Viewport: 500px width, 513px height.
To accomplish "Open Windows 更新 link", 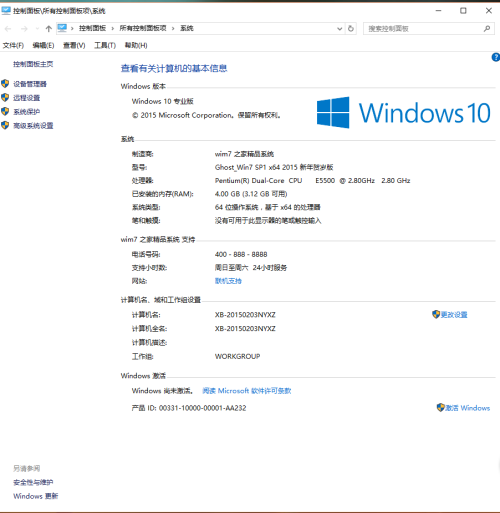I will pos(35,496).
